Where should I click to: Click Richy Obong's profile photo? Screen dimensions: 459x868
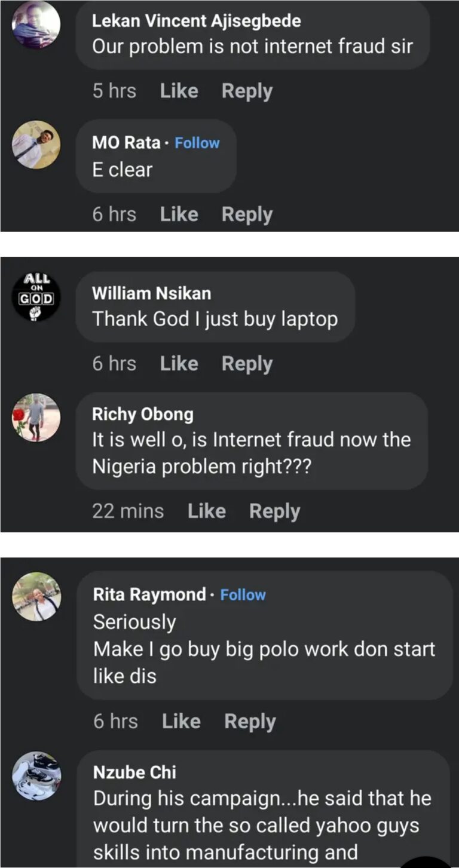(x=36, y=416)
